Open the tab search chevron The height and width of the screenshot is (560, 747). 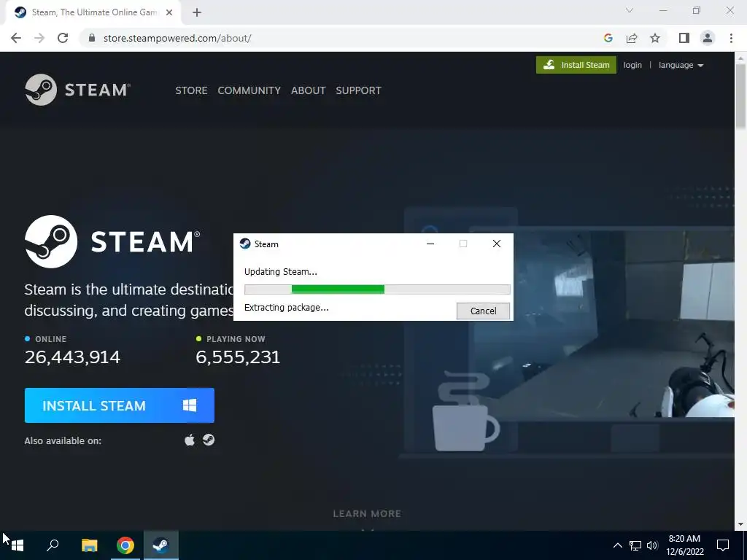click(630, 10)
